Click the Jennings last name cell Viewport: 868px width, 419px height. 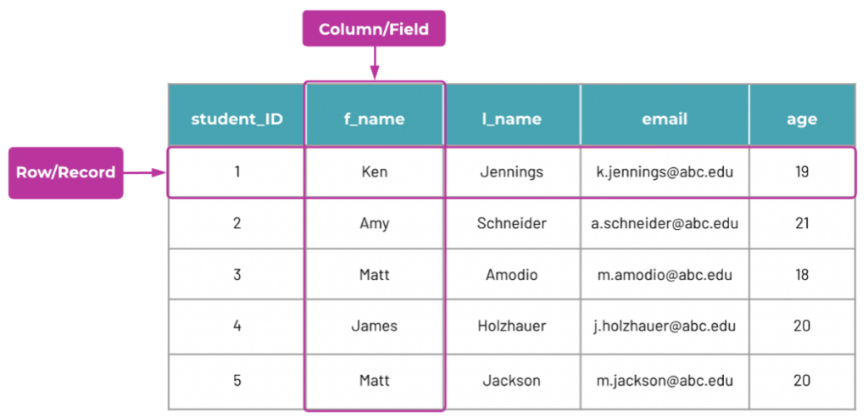(512, 172)
